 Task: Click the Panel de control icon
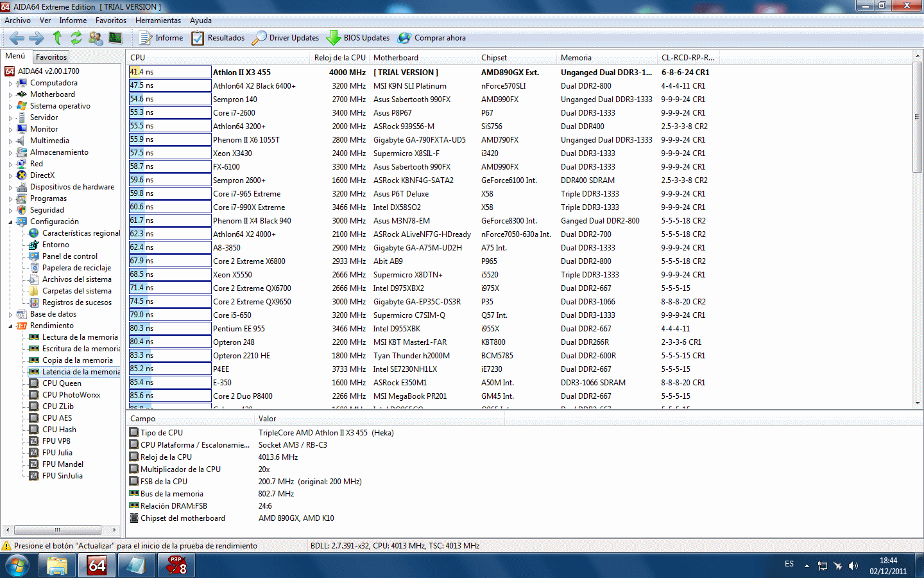coord(34,256)
